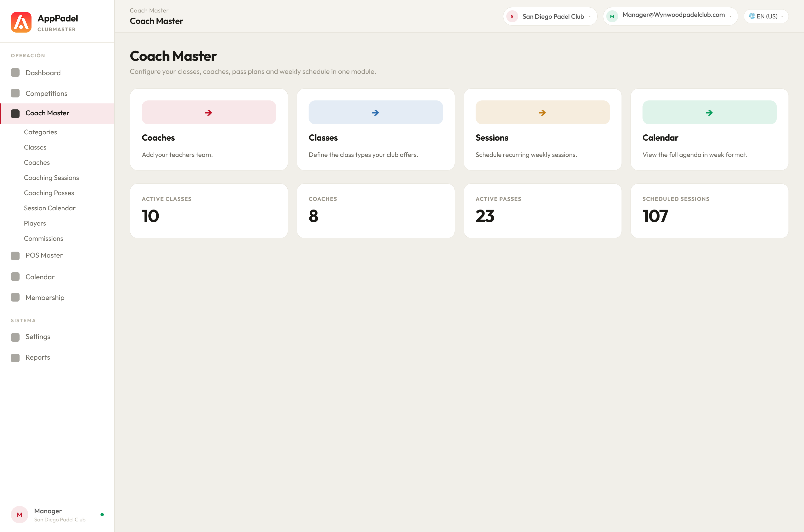
Task: Click 'Schedule recurring weekly sessions.' text
Action: 526,155
